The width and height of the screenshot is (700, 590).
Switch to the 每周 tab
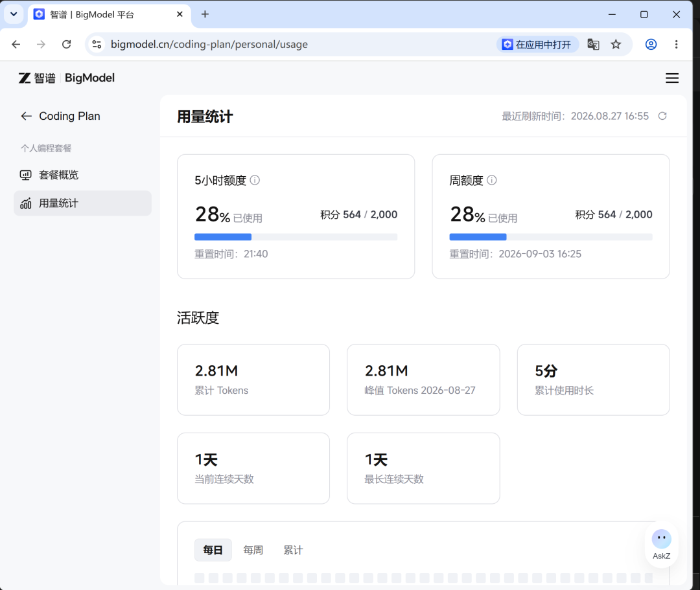click(253, 550)
